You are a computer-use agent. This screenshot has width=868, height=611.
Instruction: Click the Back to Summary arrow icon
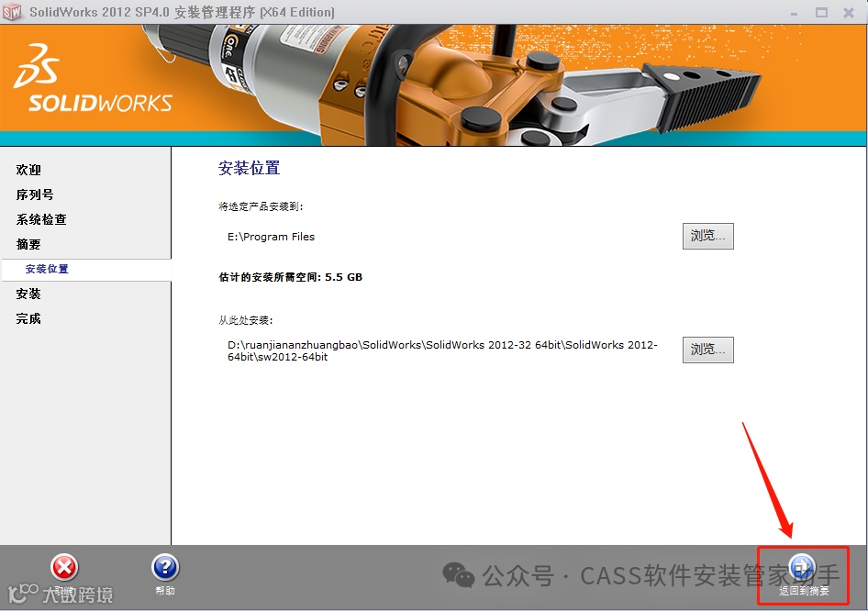pyautogui.click(x=803, y=567)
